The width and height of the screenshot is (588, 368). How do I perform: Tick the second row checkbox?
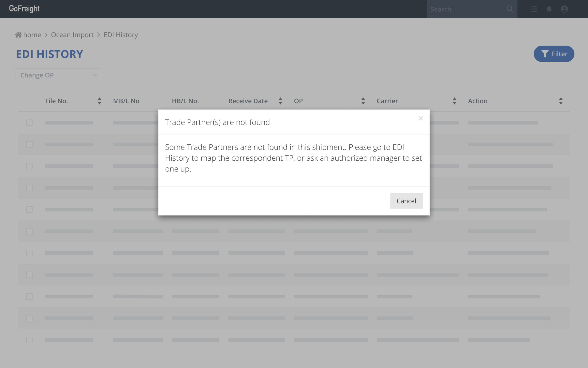pos(29,144)
